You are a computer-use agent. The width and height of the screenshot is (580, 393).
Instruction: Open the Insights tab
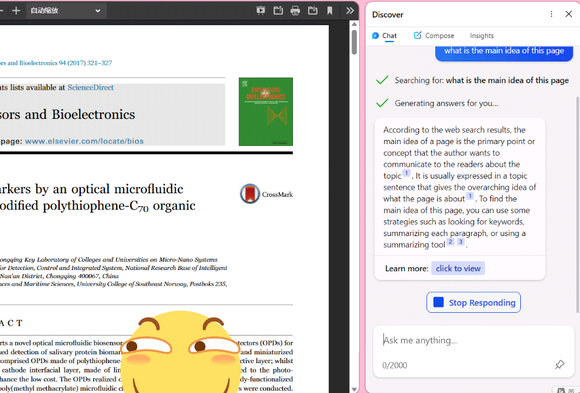click(x=482, y=36)
